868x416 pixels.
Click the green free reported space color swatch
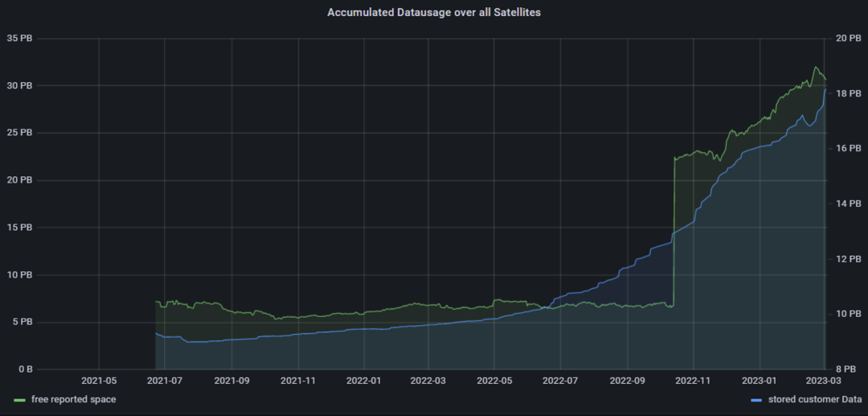20,399
